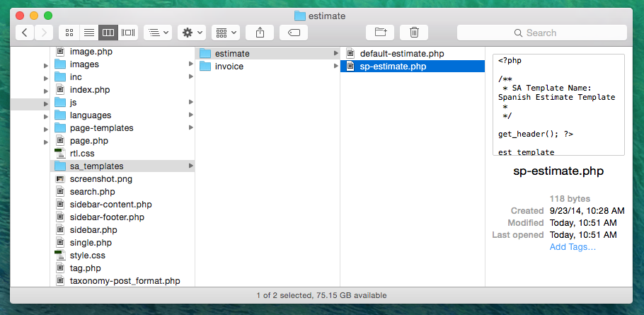Click the invoice folder icon
The width and height of the screenshot is (644, 315).
click(205, 66)
